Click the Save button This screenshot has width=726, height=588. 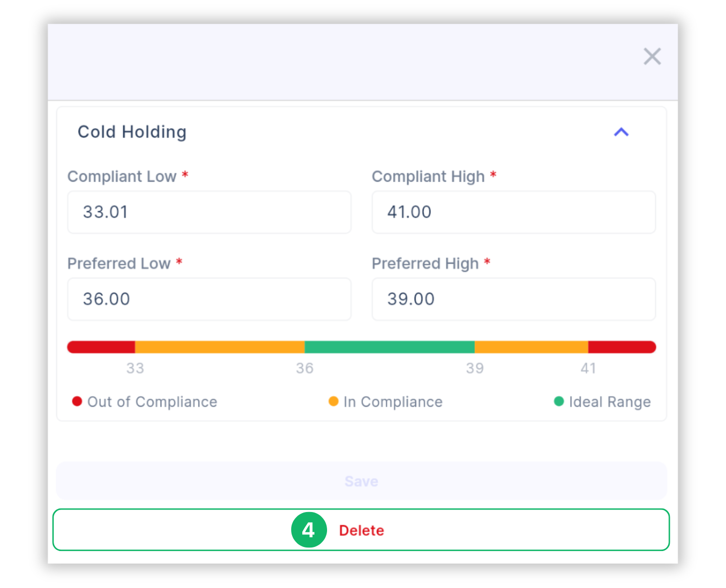point(361,481)
